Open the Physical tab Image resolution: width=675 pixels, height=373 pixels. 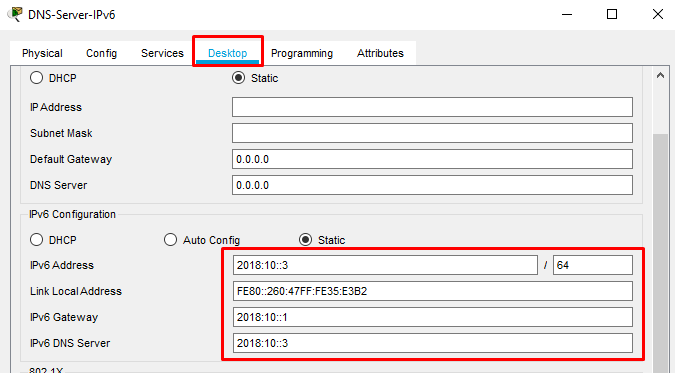[x=42, y=53]
